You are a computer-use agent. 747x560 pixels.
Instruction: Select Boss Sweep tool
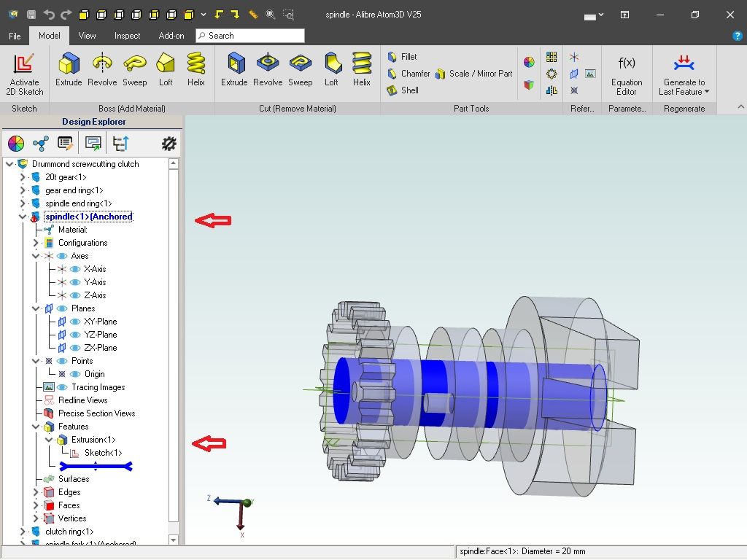coord(135,69)
